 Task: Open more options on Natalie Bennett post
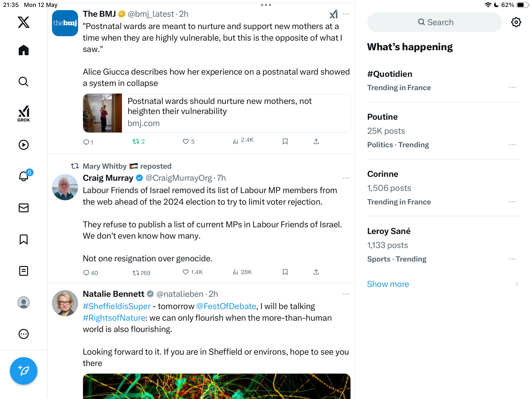346,294
